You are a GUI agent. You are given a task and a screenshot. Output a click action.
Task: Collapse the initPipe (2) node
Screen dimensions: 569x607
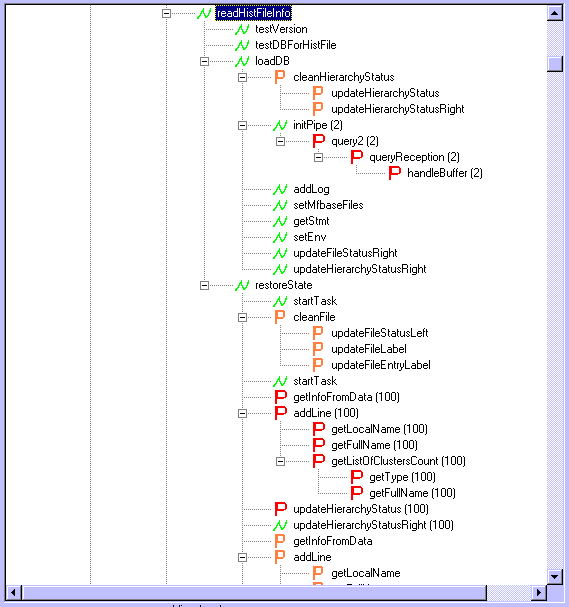click(x=242, y=125)
